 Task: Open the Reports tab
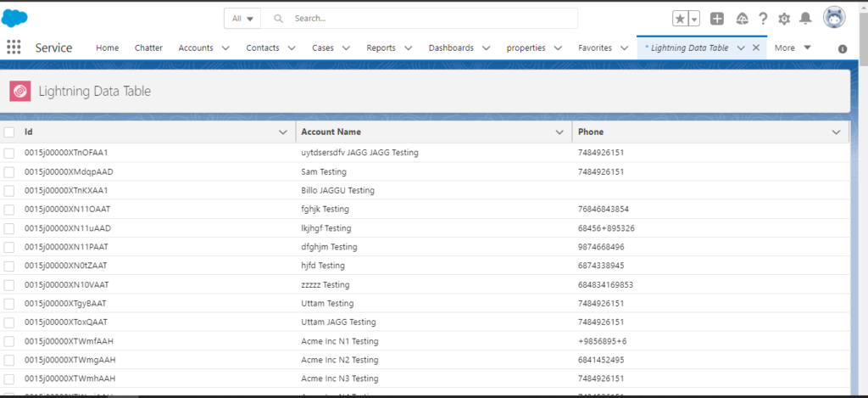[x=381, y=48]
